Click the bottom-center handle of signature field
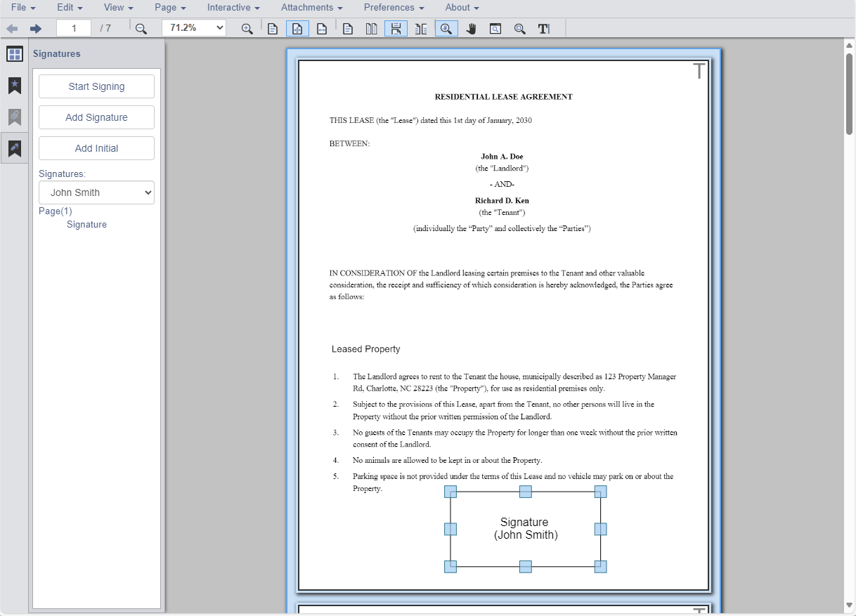 click(526, 567)
